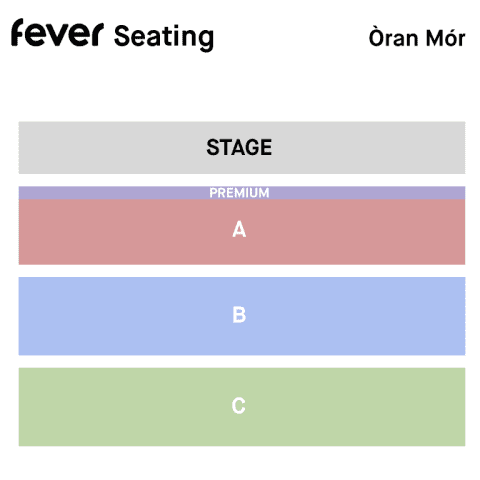Image resolution: width=480 pixels, height=480 pixels.
Task: Select the green section C seating zone
Action: tap(242, 407)
